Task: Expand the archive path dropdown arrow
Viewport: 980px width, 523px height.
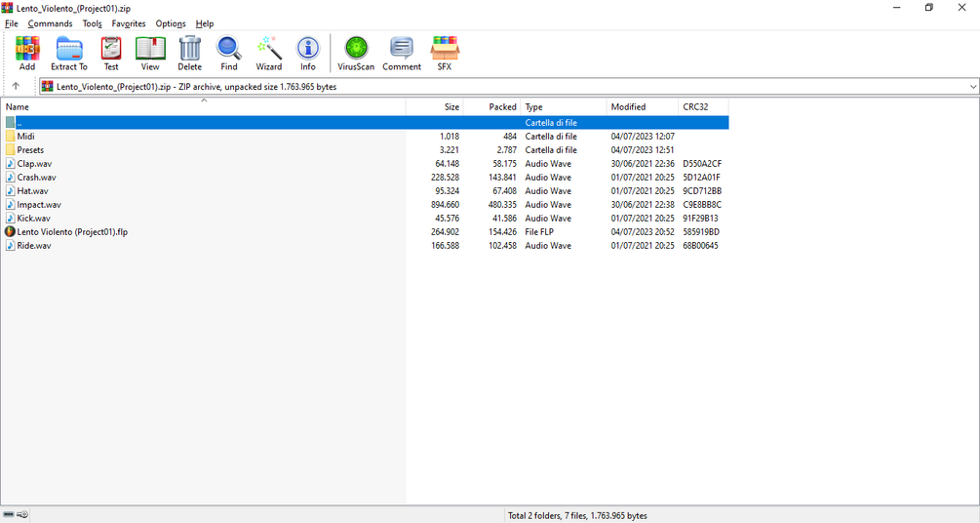Action: (x=973, y=87)
